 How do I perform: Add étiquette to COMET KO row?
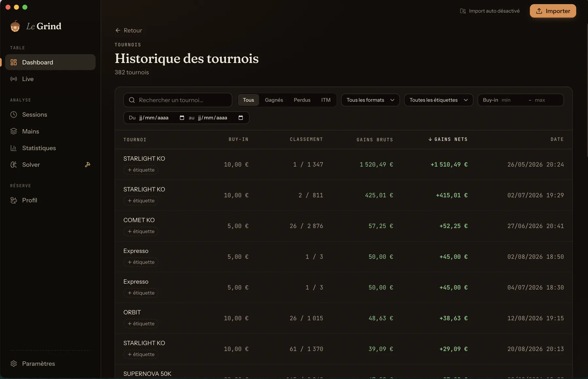[x=141, y=231]
